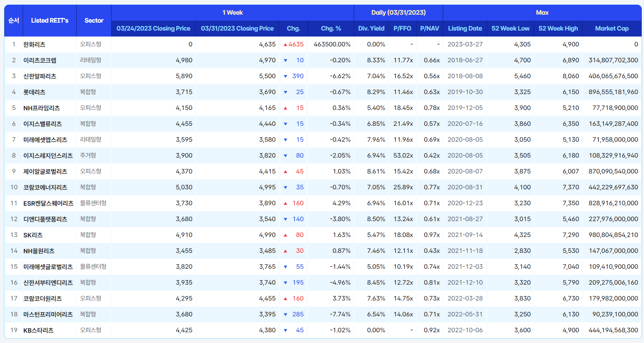Click the blue down arrow in 이리츠코크렙 row
The height and width of the screenshot is (343, 644).
click(285, 60)
